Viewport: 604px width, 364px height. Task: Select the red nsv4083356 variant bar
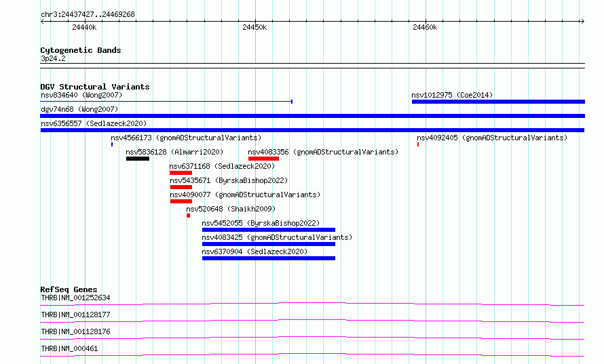point(263,159)
